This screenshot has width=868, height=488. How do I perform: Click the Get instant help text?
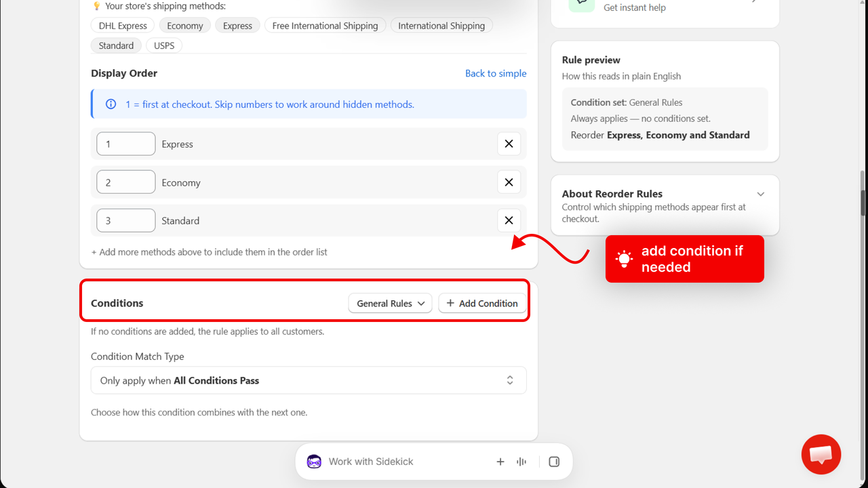click(635, 7)
